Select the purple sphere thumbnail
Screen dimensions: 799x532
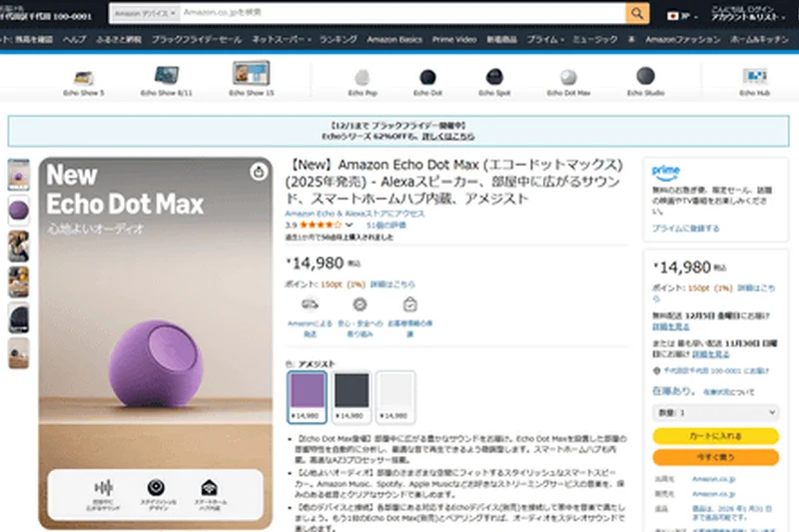19,211
